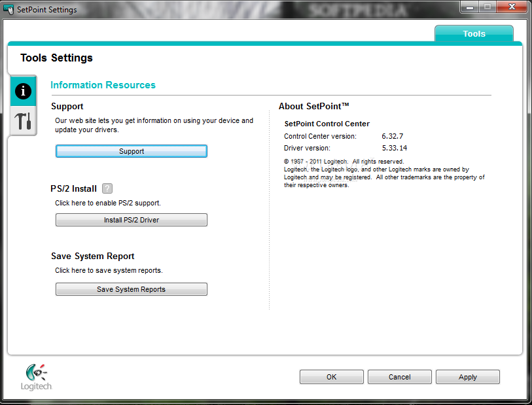This screenshot has width=532, height=405.
Task: Minimize the SetPoint Settings window
Action: [470, 7]
